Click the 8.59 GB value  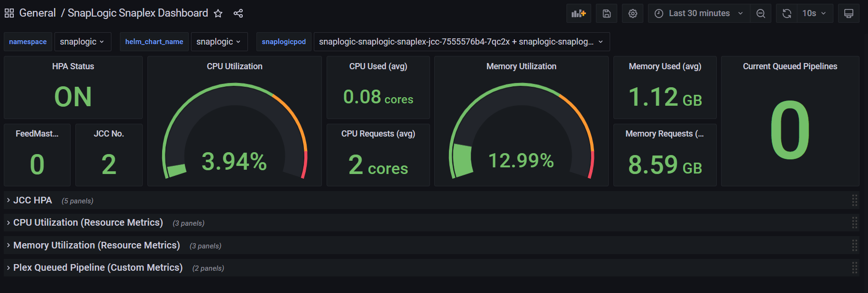tap(665, 165)
